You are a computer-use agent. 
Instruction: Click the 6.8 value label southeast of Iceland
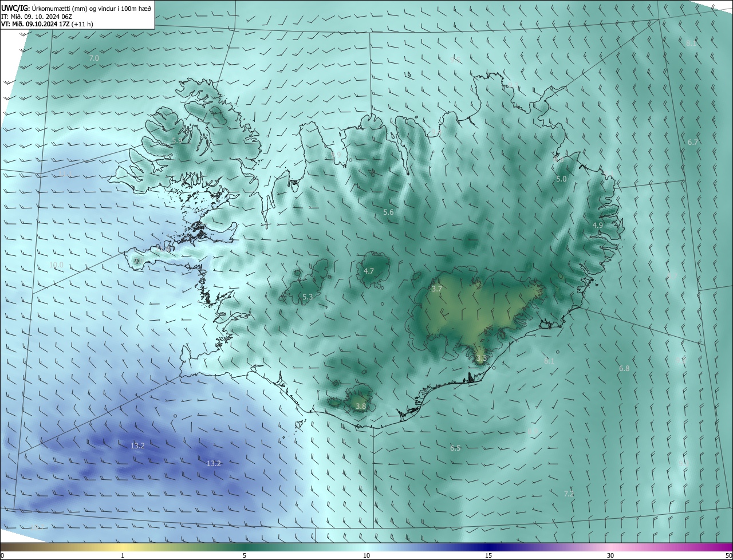[x=624, y=369]
